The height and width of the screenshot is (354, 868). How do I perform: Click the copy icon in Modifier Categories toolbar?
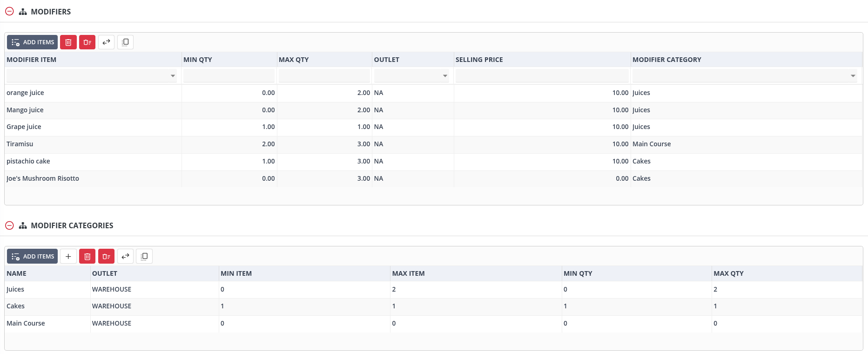[144, 256]
